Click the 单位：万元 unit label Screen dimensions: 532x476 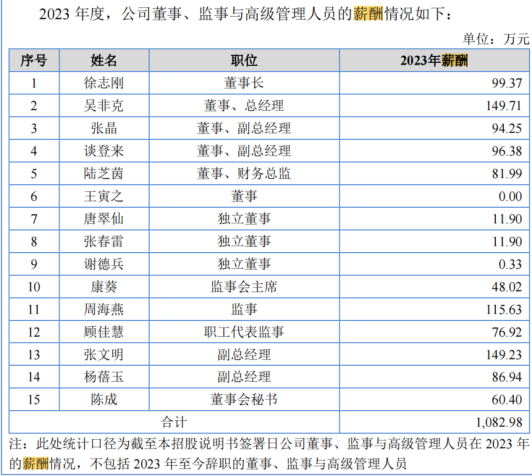pyautogui.click(x=496, y=39)
